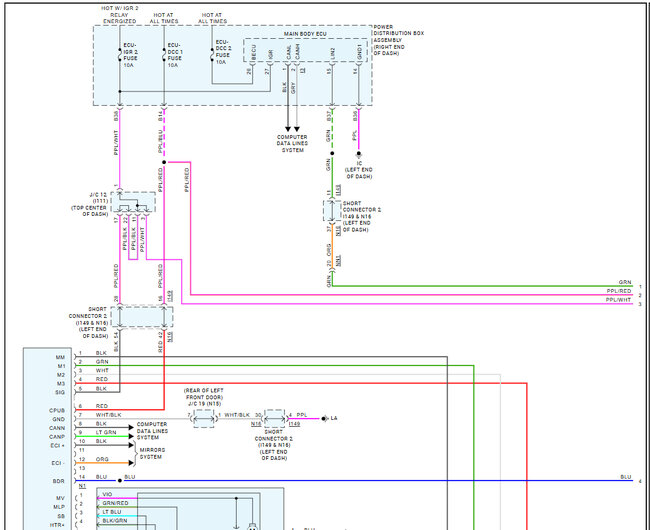Click the ECI + pin label
Viewport: 650px width, 530px height.
[58, 445]
